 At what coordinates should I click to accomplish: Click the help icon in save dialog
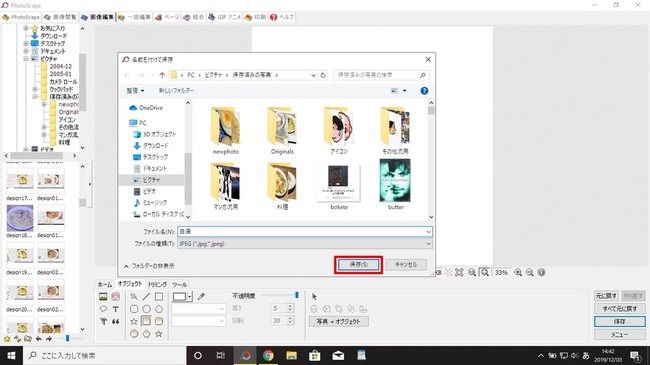pyautogui.click(x=424, y=91)
